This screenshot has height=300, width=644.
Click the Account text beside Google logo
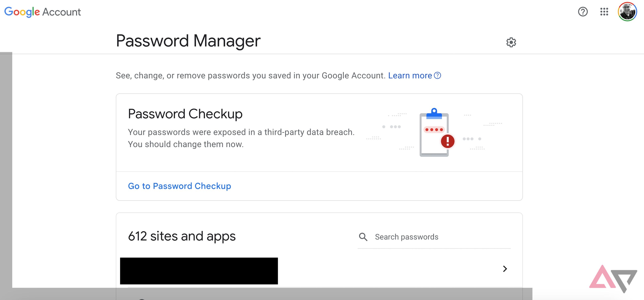click(61, 12)
